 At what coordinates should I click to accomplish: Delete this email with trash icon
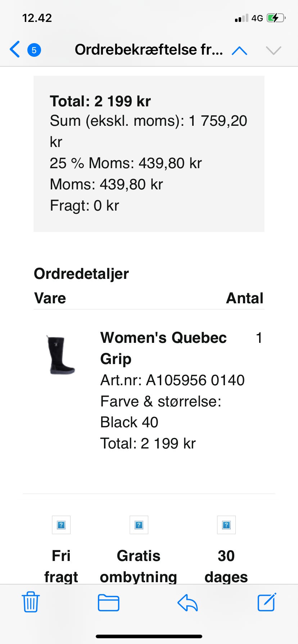[31, 602]
